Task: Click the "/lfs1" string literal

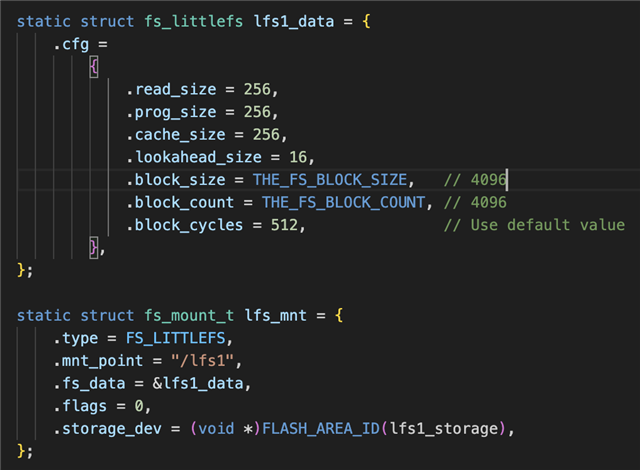Action: coord(202,361)
